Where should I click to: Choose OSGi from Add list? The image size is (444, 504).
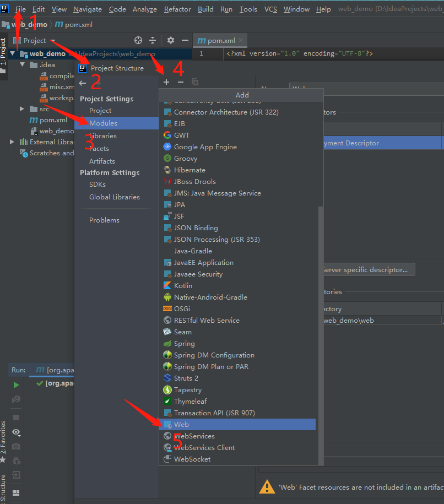click(x=238, y=309)
